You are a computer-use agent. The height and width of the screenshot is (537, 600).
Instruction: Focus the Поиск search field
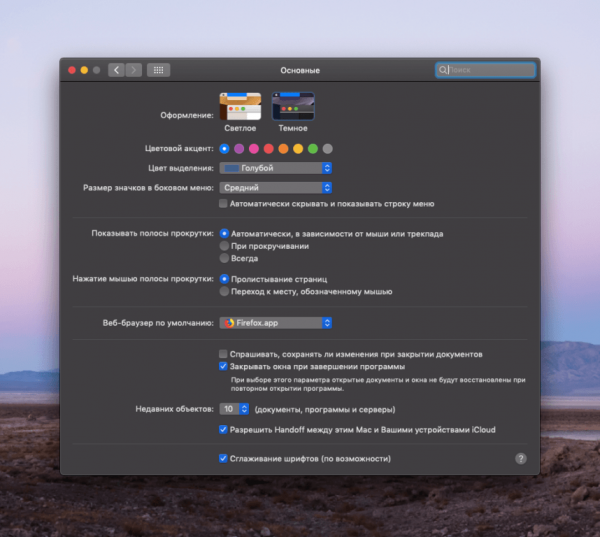(x=485, y=70)
